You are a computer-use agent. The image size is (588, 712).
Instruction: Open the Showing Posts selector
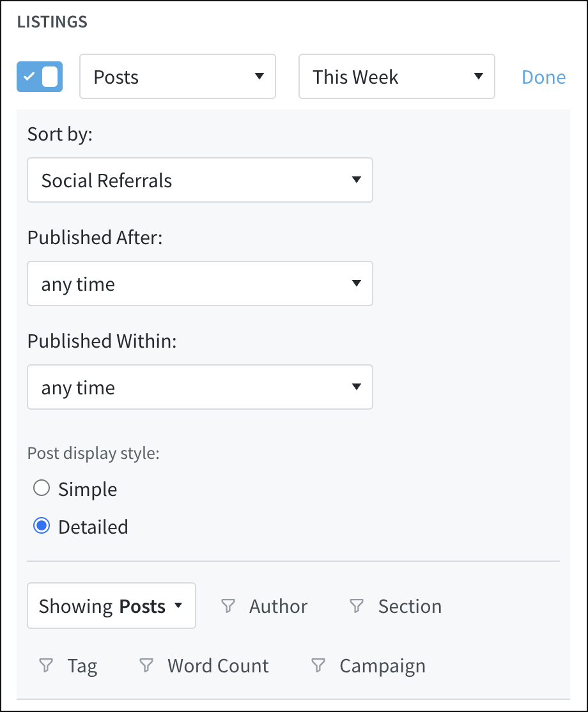[x=111, y=606]
